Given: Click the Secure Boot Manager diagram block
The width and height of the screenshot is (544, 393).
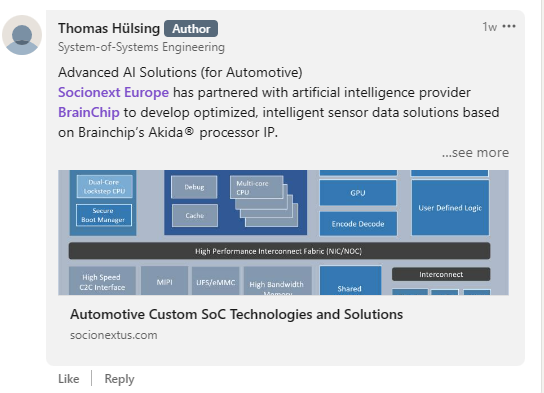Looking at the screenshot, I should coord(103,215).
